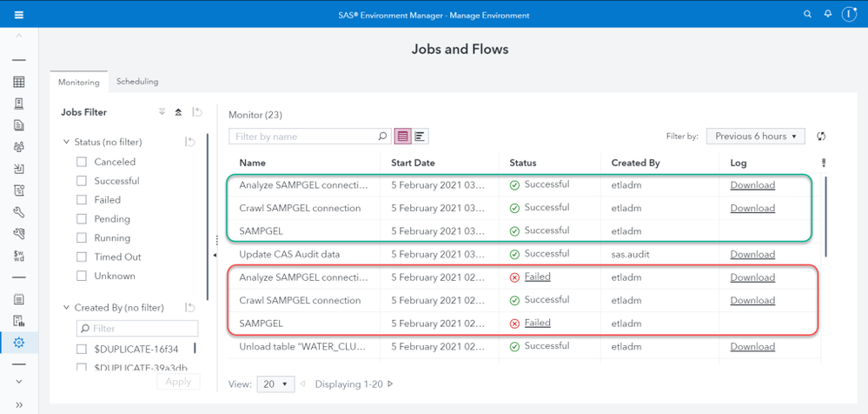The width and height of the screenshot is (868, 414).
Task: Download log for Update CAS Audit data
Action: (752, 255)
